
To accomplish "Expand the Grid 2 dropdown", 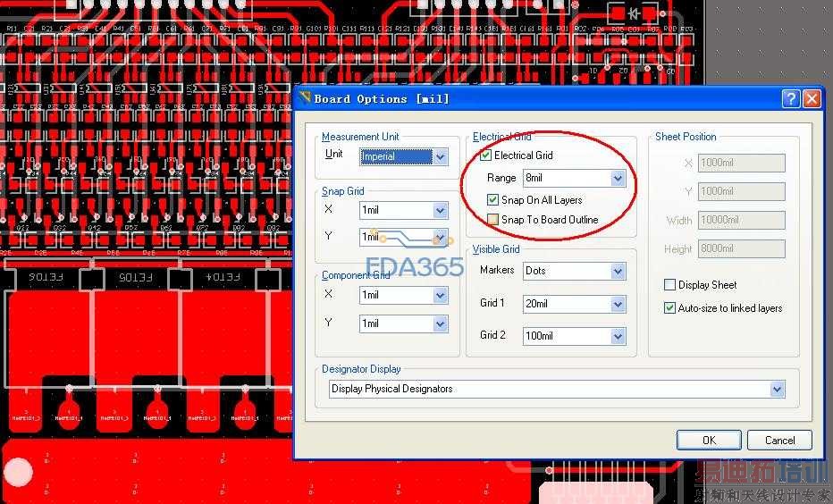I will point(618,336).
